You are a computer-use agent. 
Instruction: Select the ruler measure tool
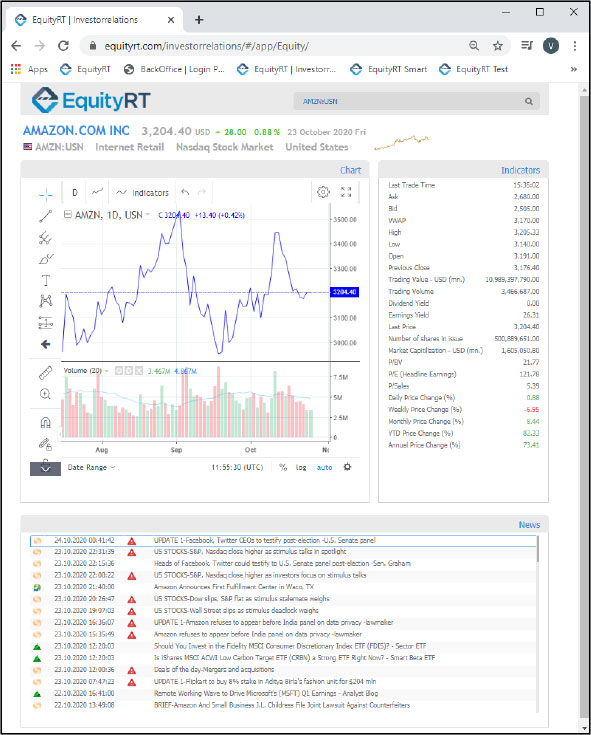(45, 373)
